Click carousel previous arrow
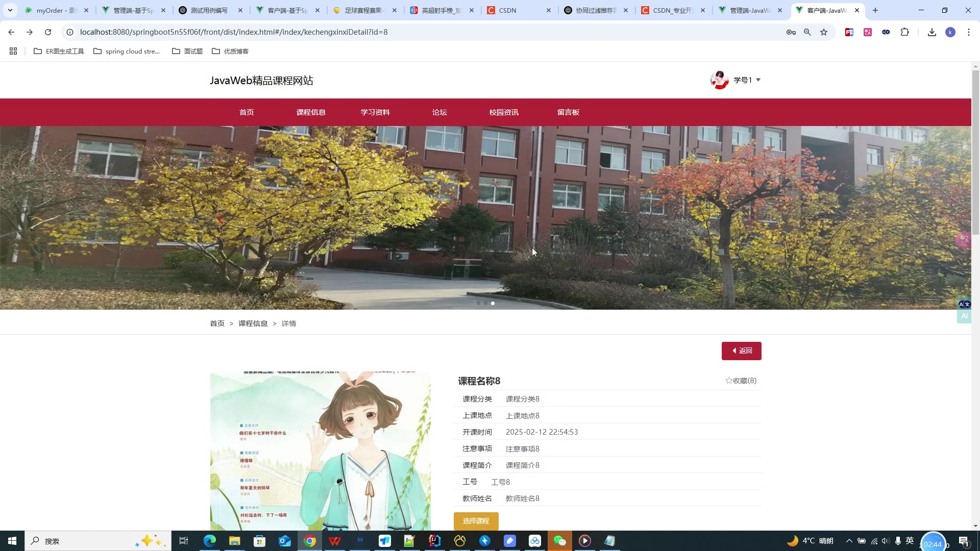 [x=220, y=219]
